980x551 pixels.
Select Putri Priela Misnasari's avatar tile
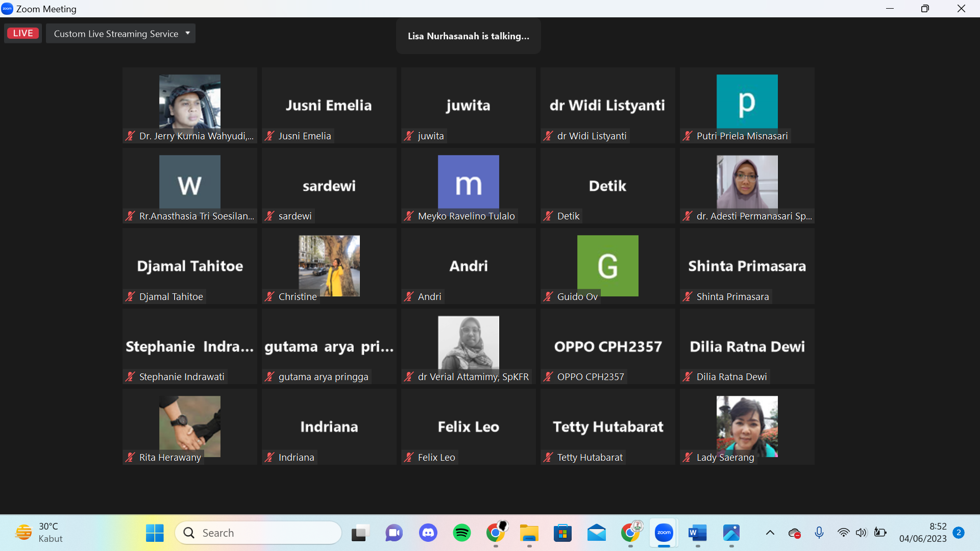(747, 101)
